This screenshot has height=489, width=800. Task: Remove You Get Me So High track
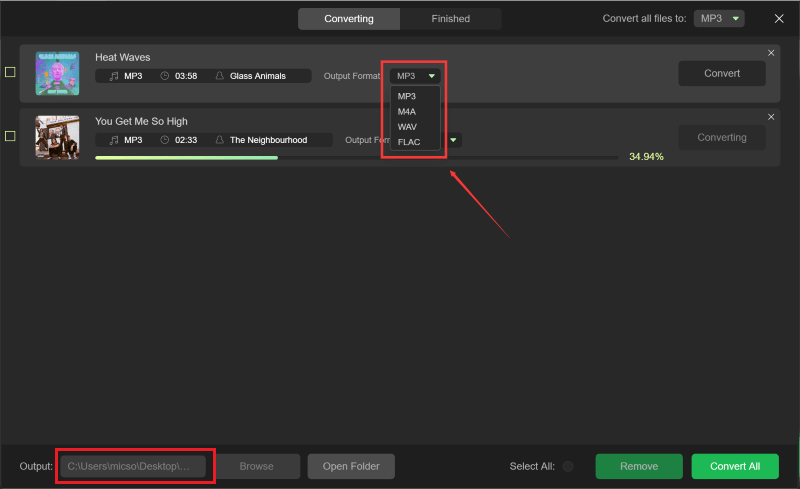[770, 117]
